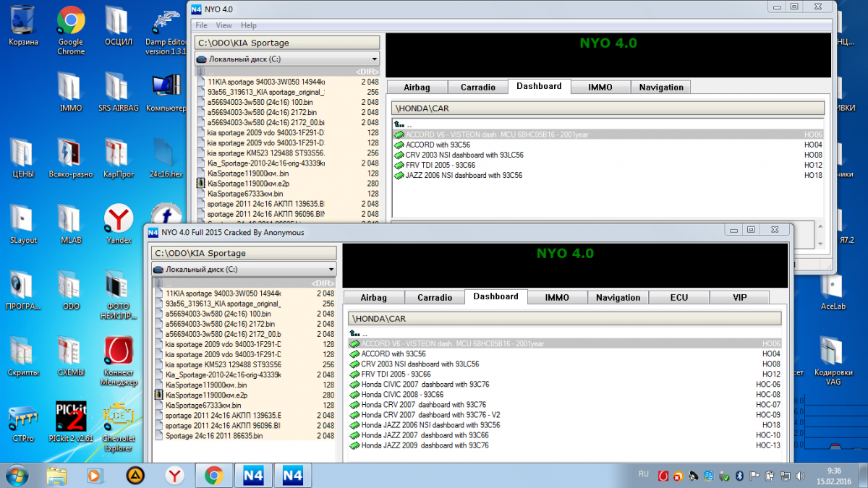This screenshot has width=868, height=488.
Task: Select Honda CIVIC 2007 dashboard with 93C76
Action: click(565, 385)
